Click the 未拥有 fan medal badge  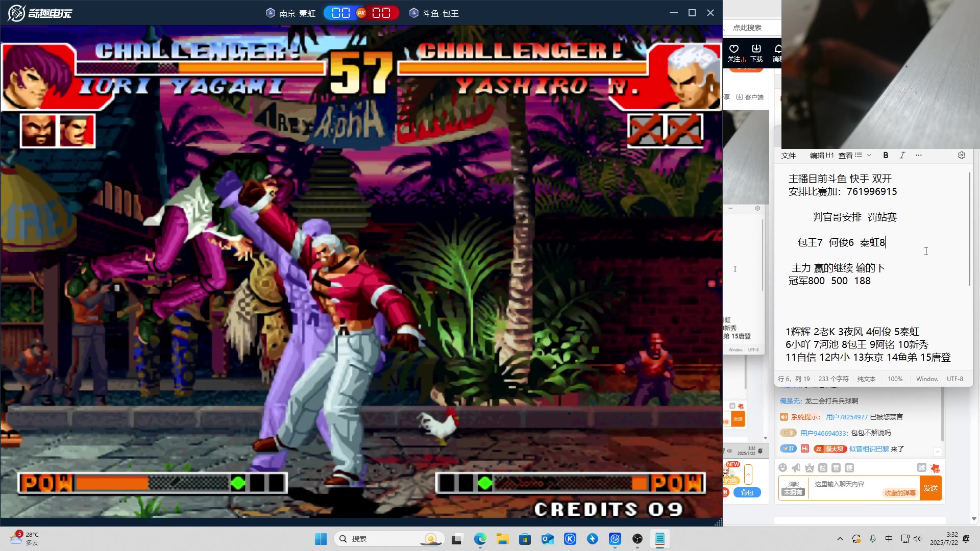[793, 488]
